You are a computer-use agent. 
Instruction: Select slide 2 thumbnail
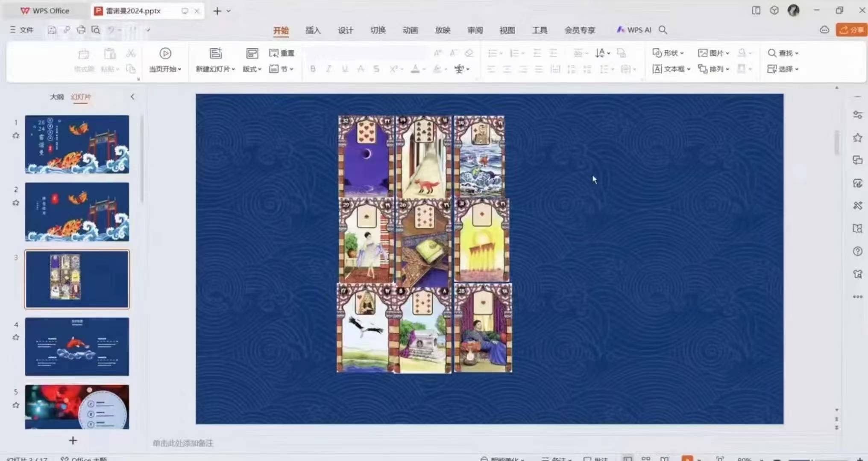(x=77, y=212)
